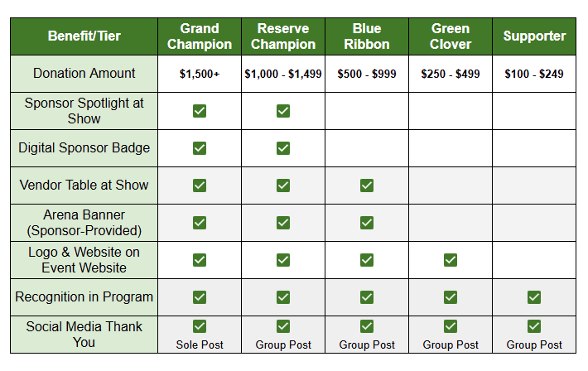Click Reserve Champion Digital Sponsor Badge checkmark
The height and width of the screenshot is (371, 588).
[283, 148]
